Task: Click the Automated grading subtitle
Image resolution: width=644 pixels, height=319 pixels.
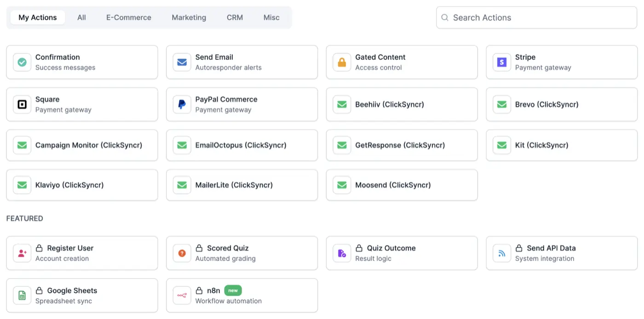Action: pos(225,258)
